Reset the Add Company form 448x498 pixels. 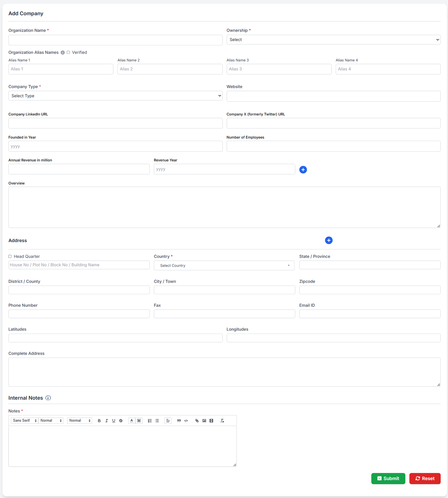click(x=425, y=478)
